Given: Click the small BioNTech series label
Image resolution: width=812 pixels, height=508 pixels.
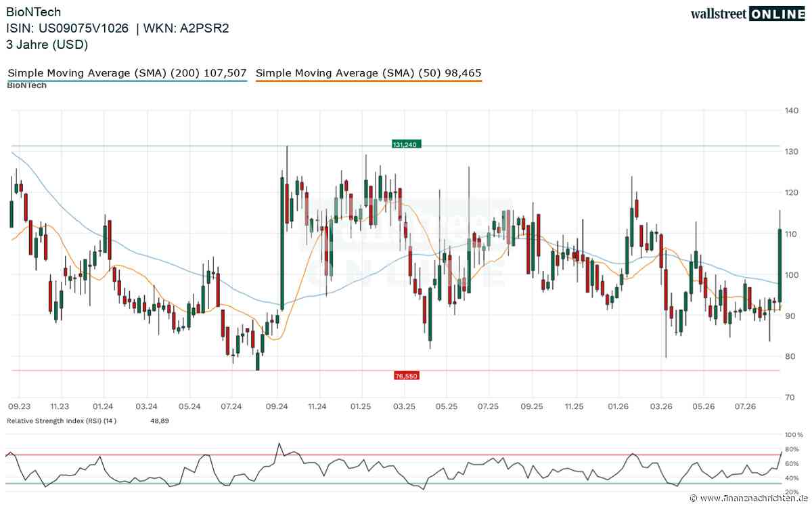Looking at the screenshot, I should pos(26,85).
